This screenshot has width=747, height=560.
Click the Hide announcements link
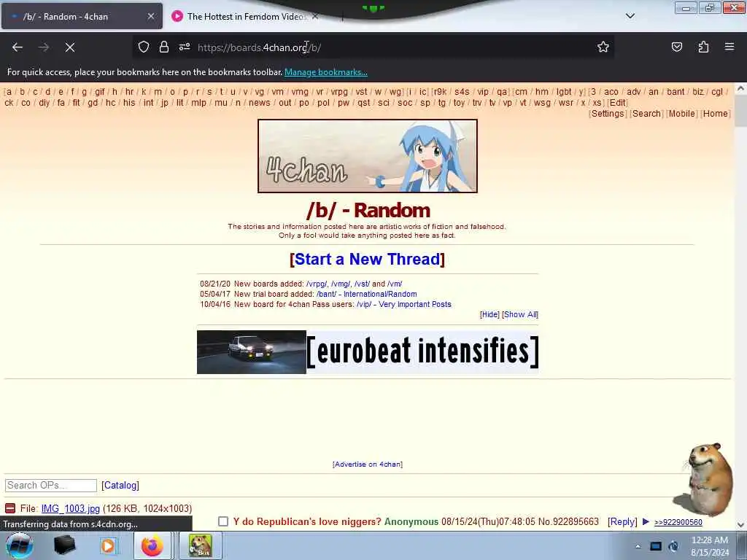pyautogui.click(x=489, y=314)
